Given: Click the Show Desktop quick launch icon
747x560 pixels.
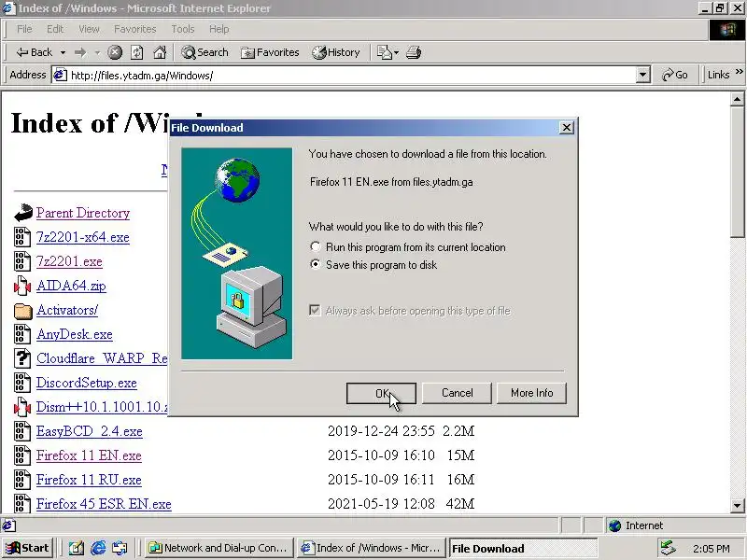Looking at the screenshot, I should point(76,549).
